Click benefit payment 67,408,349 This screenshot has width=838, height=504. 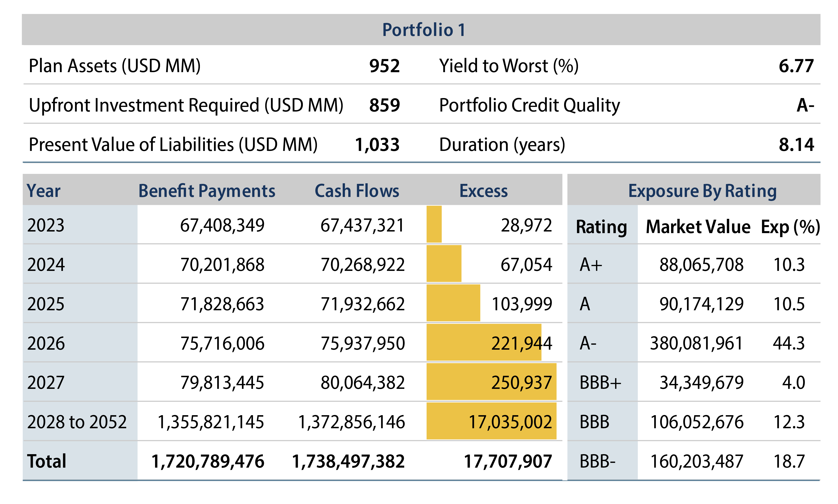222,225
